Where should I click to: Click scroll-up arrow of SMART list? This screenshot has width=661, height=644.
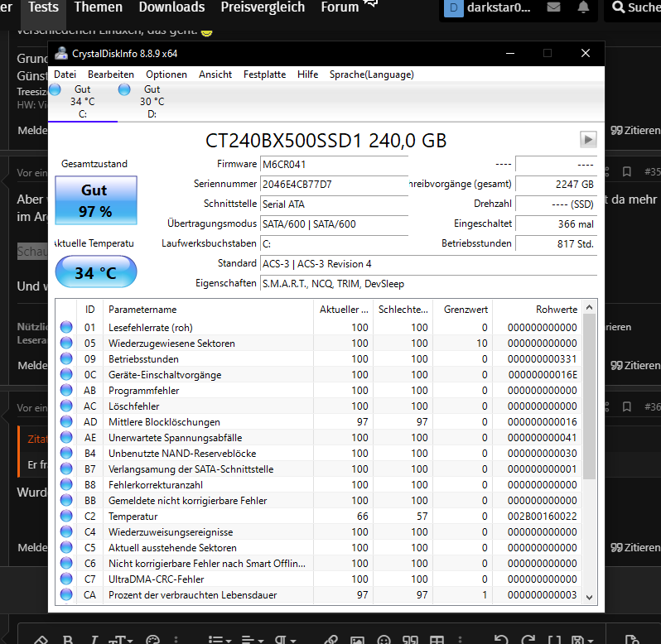pyautogui.click(x=589, y=307)
